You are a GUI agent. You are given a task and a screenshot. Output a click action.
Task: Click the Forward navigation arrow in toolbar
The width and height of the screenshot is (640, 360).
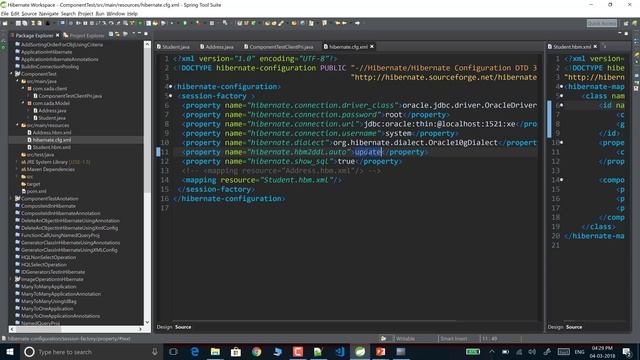(357, 23)
